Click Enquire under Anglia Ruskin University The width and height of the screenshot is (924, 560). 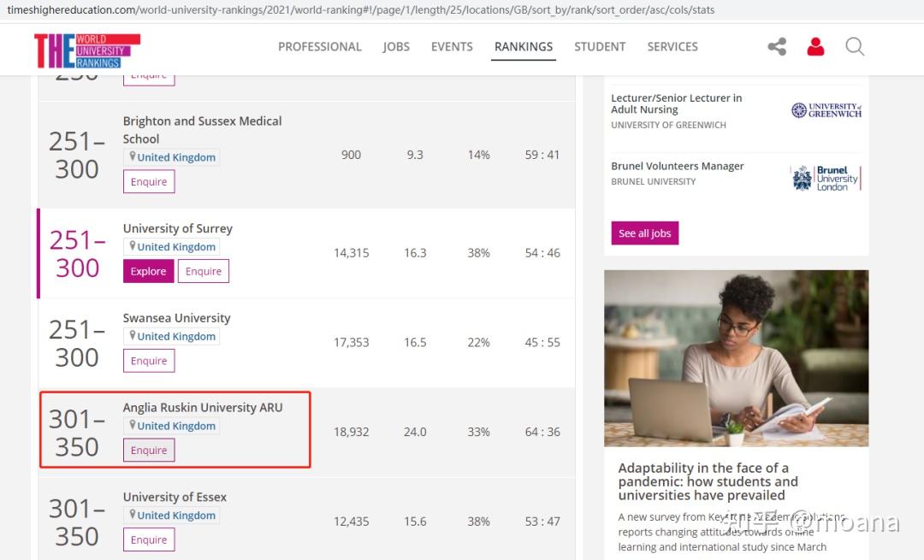pos(149,451)
